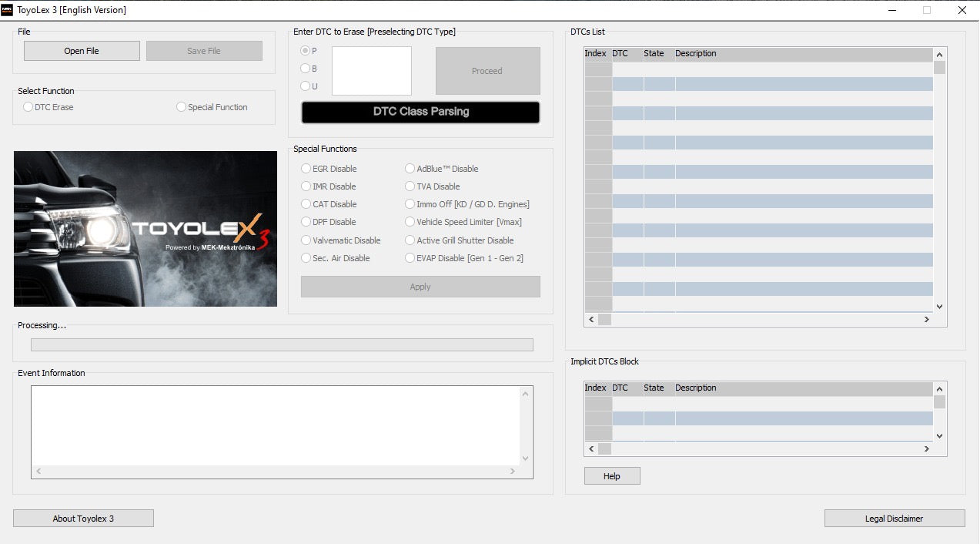The image size is (980, 544).
Task: Click the DTC Class Parsing black banner
Action: [x=420, y=112]
